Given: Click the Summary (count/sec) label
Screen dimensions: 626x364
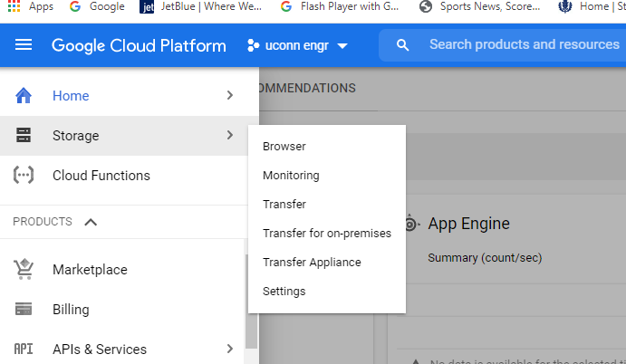Looking at the screenshot, I should [x=485, y=258].
